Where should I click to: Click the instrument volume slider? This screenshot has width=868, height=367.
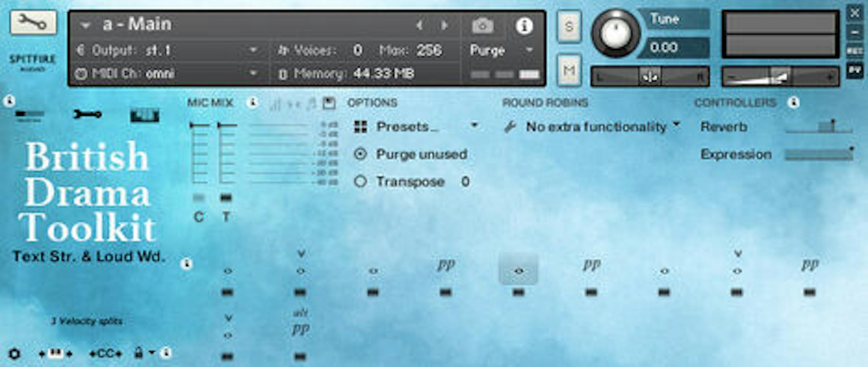pos(780,77)
